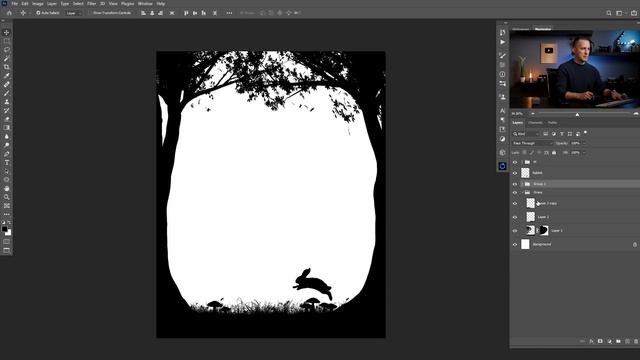Hide the Rabbit layer
This screenshot has width=640, height=360.
(515, 173)
